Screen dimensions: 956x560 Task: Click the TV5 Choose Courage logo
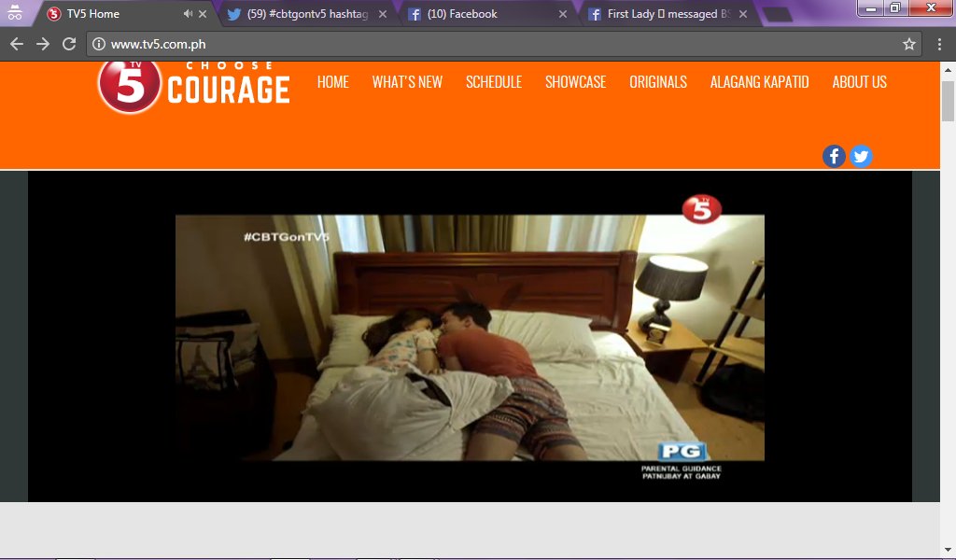coord(194,88)
